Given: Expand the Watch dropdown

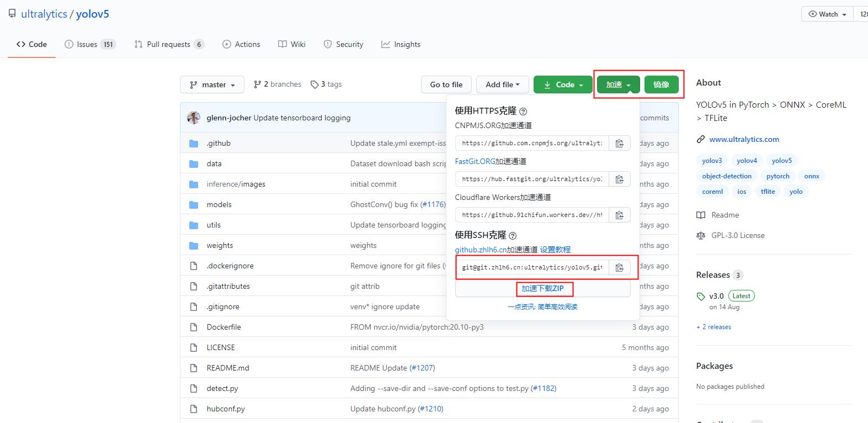Looking at the screenshot, I should 827,14.
